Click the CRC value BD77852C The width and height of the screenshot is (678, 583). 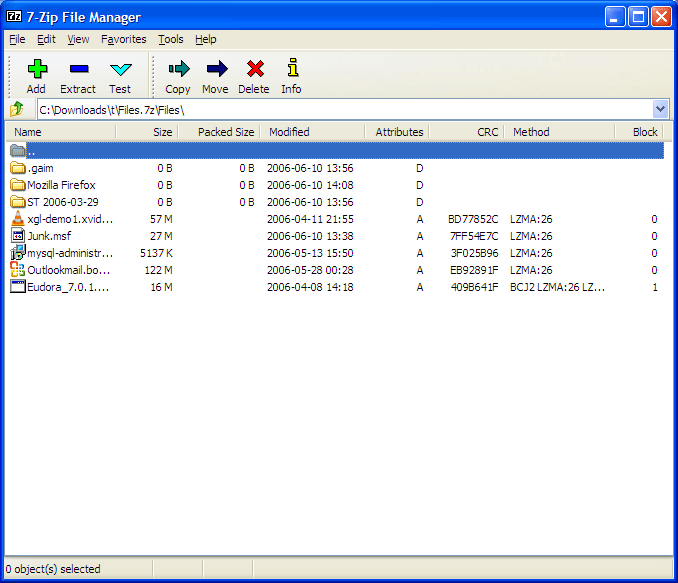click(x=473, y=219)
